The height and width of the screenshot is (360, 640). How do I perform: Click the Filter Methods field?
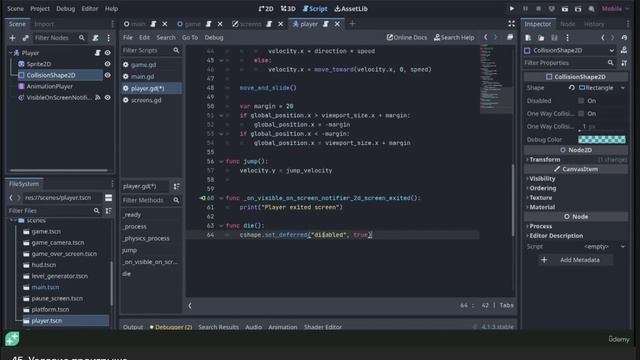(151, 200)
